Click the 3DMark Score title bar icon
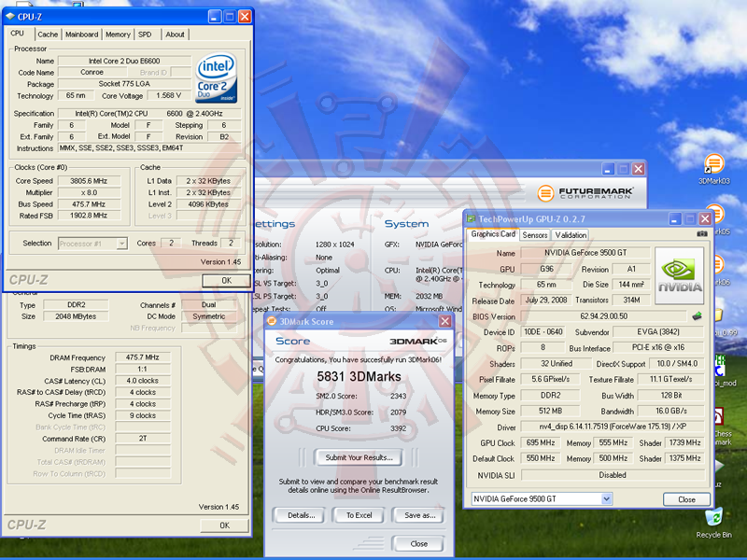 click(272, 321)
